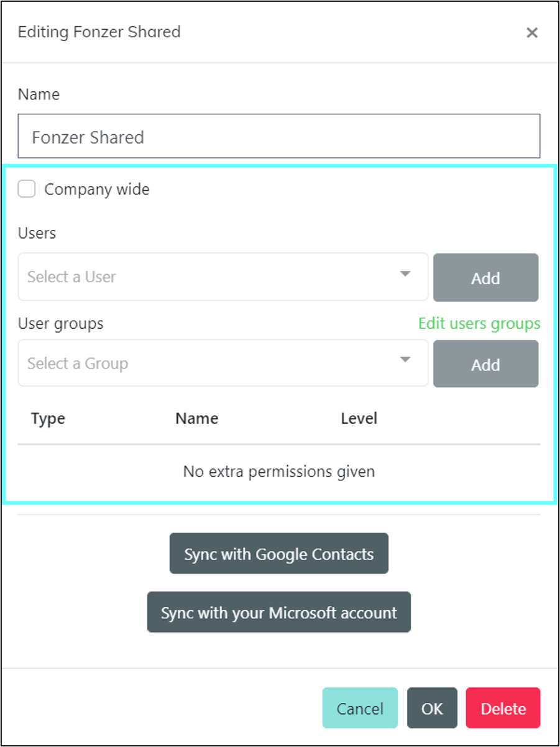
Task: Click the Company wide label text
Action: (97, 190)
